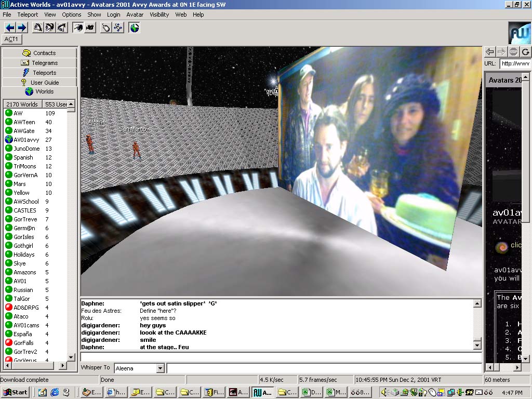Click the ACT1 button
532x399 pixels.
click(x=11, y=39)
